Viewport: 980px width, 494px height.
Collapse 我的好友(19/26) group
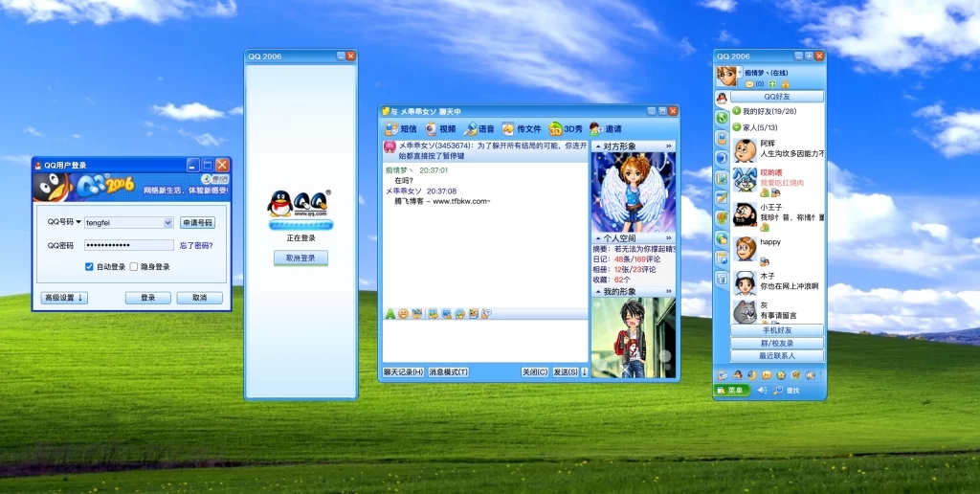point(736,111)
